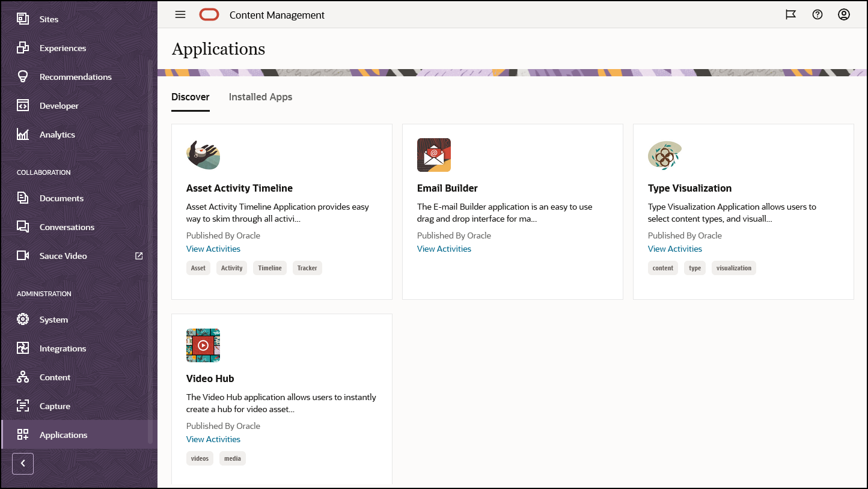Click the Developer code icon
This screenshot has height=489, width=868.
[x=23, y=105]
